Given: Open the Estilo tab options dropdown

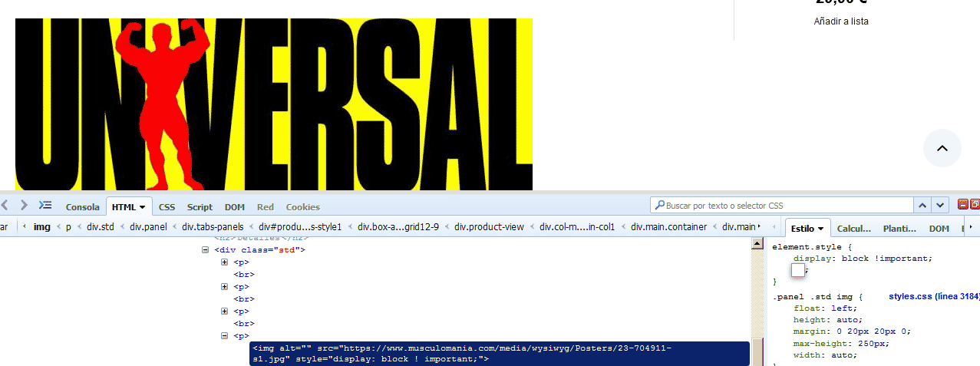Looking at the screenshot, I should [x=820, y=229].
